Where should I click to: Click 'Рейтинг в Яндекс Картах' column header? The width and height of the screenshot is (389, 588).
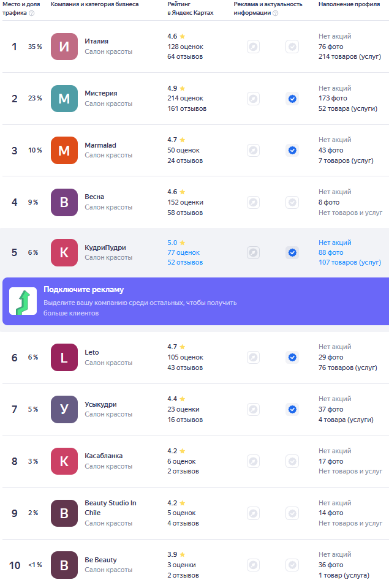(x=191, y=9)
